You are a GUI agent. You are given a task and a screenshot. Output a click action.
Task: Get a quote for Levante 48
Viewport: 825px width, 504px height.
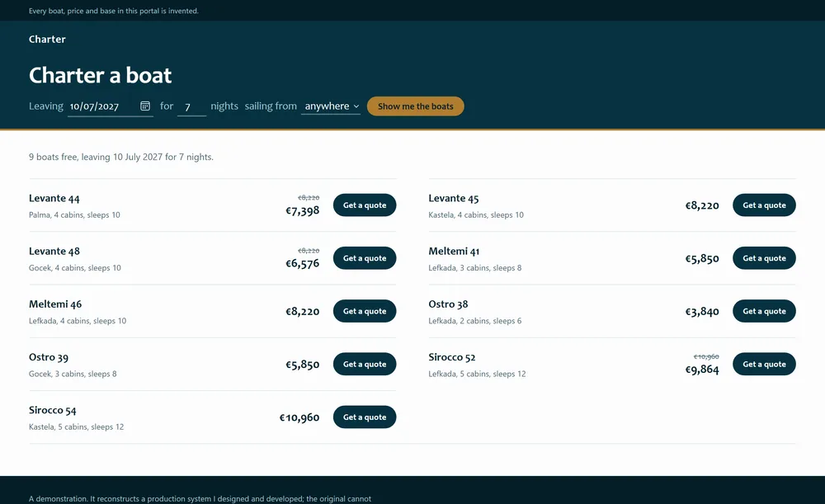(x=365, y=258)
